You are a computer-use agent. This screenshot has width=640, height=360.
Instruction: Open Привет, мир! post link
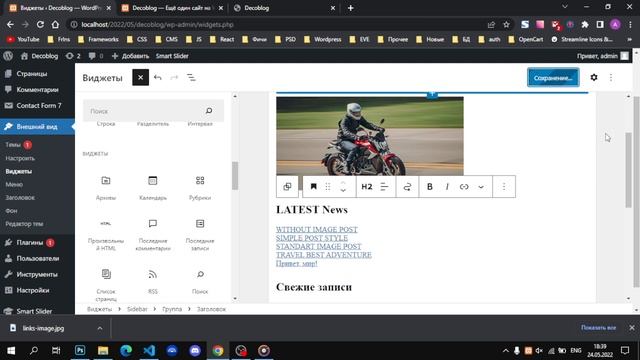coord(297,264)
